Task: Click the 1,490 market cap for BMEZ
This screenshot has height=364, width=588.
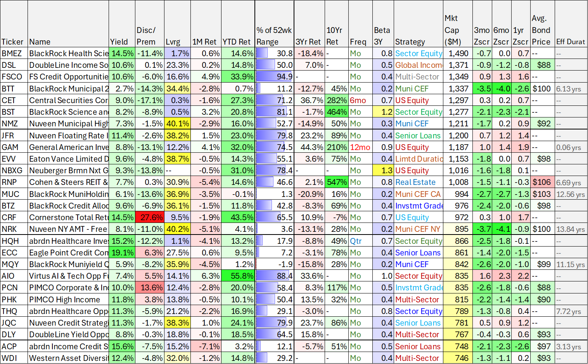Action: [x=458, y=53]
